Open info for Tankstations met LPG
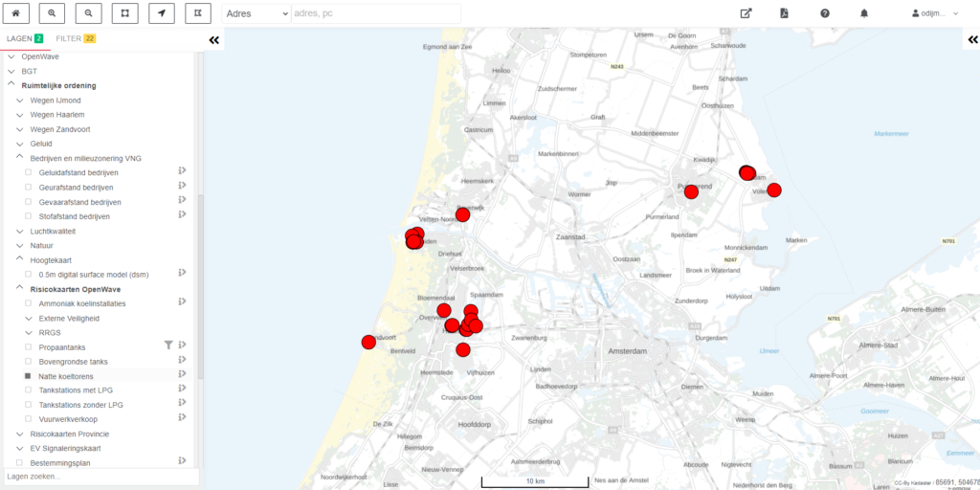Viewport: 980px width, 490px height. click(x=183, y=389)
